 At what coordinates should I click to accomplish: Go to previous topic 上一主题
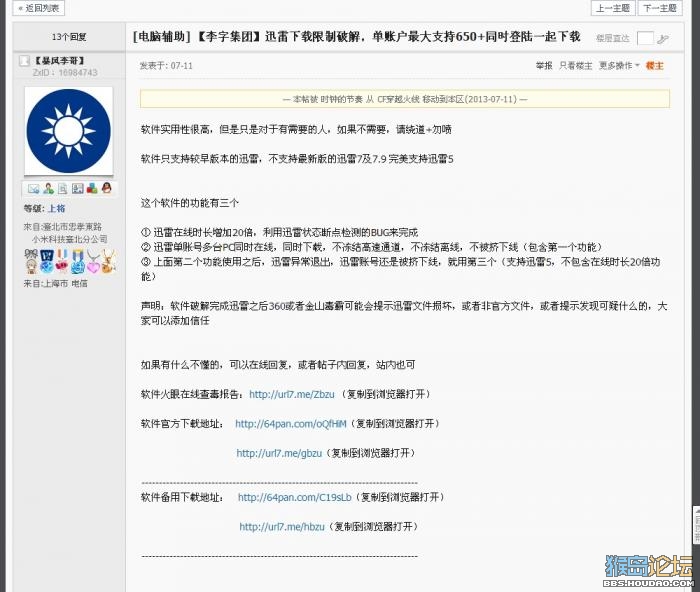click(x=613, y=8)
